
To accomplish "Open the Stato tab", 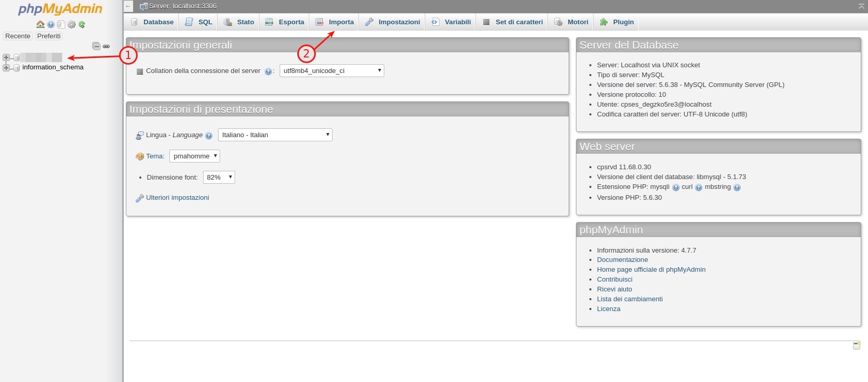I will [239, 22].
